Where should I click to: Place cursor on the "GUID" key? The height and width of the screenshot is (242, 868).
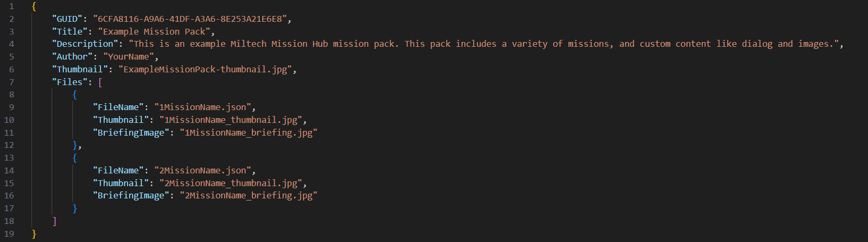(x=67, y=19)
